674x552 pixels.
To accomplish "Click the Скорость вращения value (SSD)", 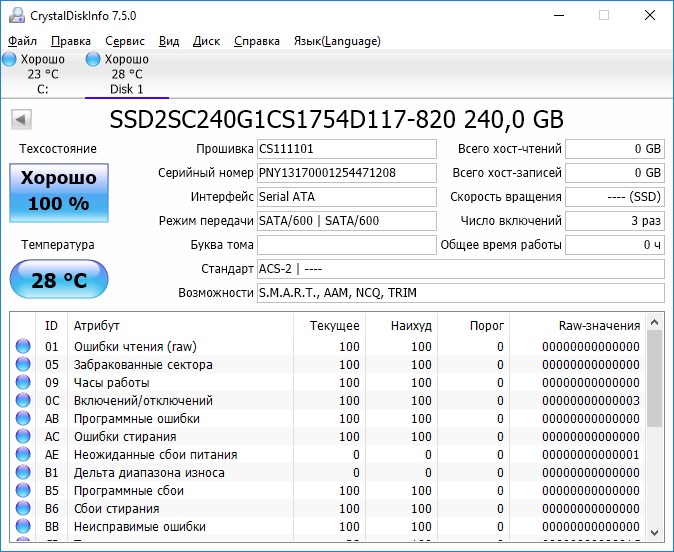I will pos(615,197).
